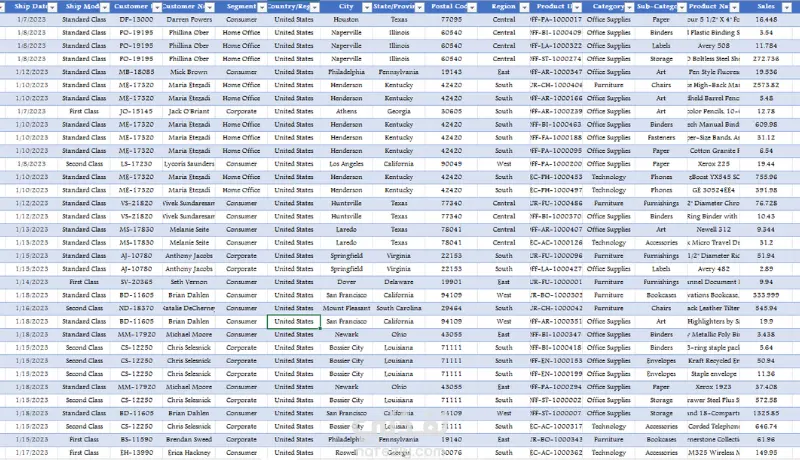Click postal code cell '30605'
This screenshot has width=800, height=460.
(452, 111)
